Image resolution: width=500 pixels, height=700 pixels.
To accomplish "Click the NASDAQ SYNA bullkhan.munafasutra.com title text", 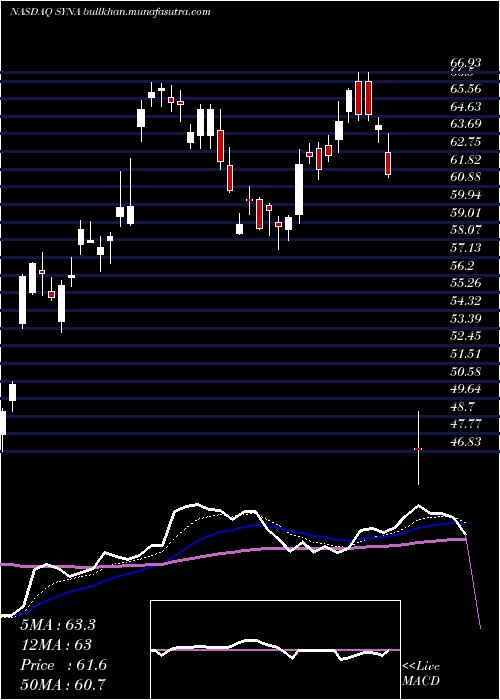I will pos(110,12).
